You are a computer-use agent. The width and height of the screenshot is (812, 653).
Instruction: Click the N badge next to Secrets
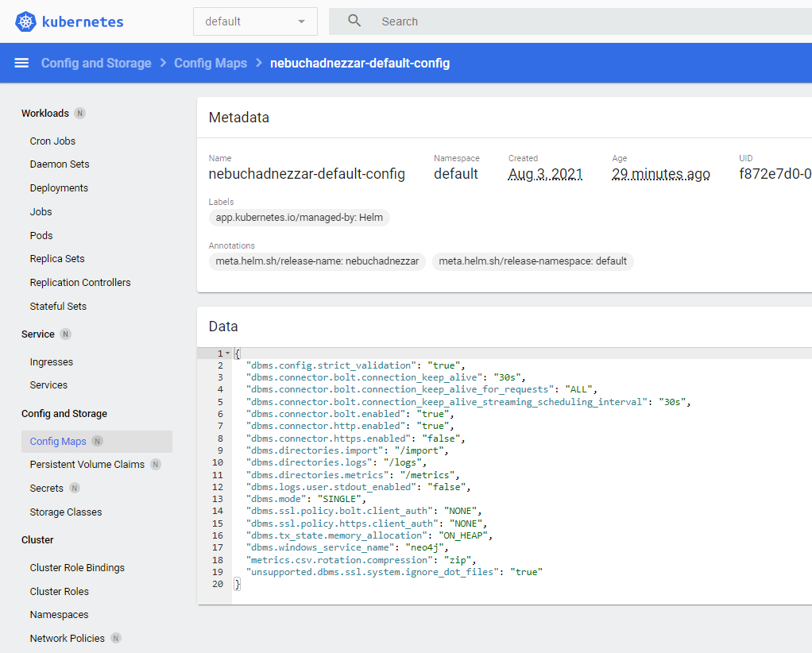(75, 489)
